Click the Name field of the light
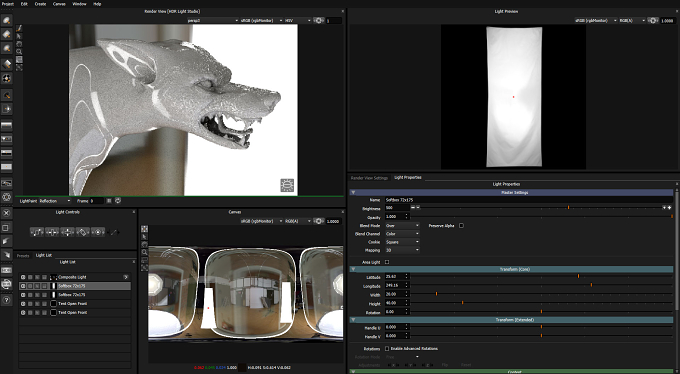The image size is (680, 374). tap(529, 200)
